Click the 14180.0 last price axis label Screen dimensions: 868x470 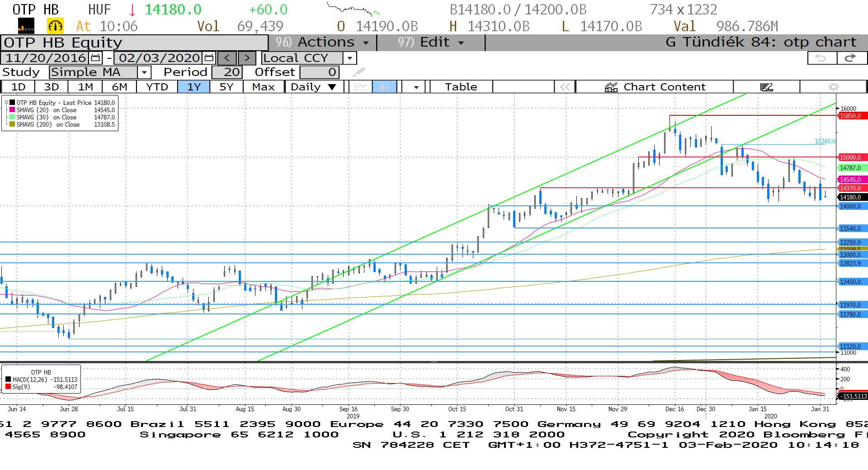(x=852, y=197)
